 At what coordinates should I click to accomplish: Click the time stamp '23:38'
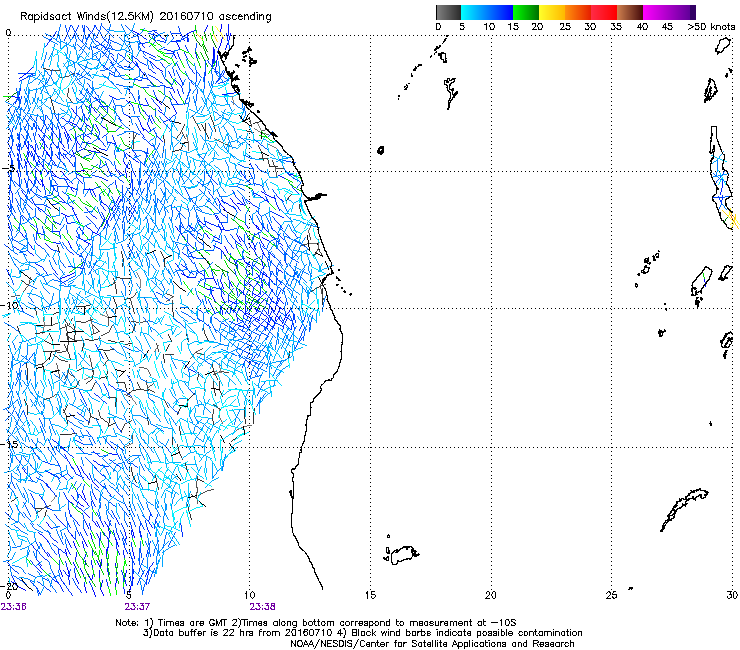(x=262, y=607)
